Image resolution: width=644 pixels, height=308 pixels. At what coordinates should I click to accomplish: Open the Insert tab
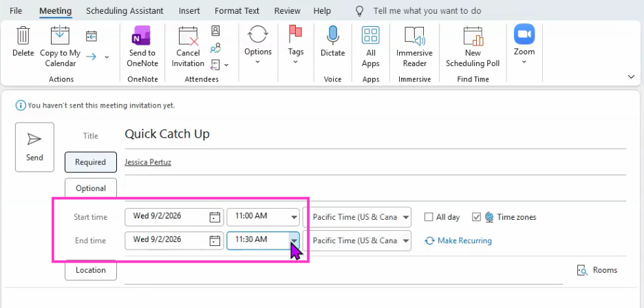[x=189, y=11]
